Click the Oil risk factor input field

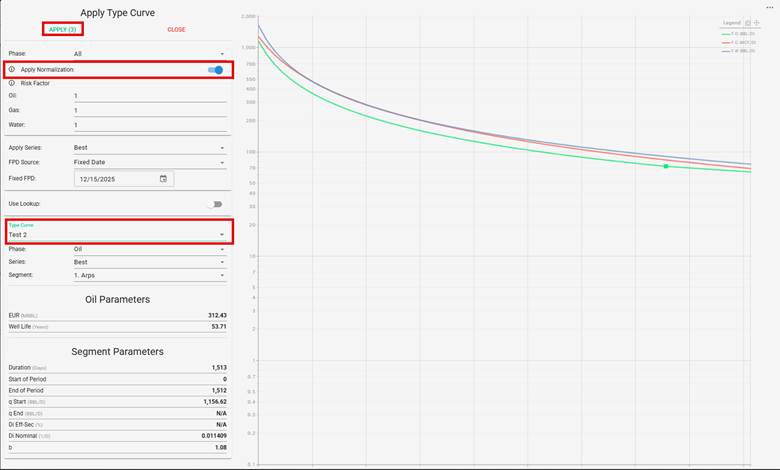point(150,95)
